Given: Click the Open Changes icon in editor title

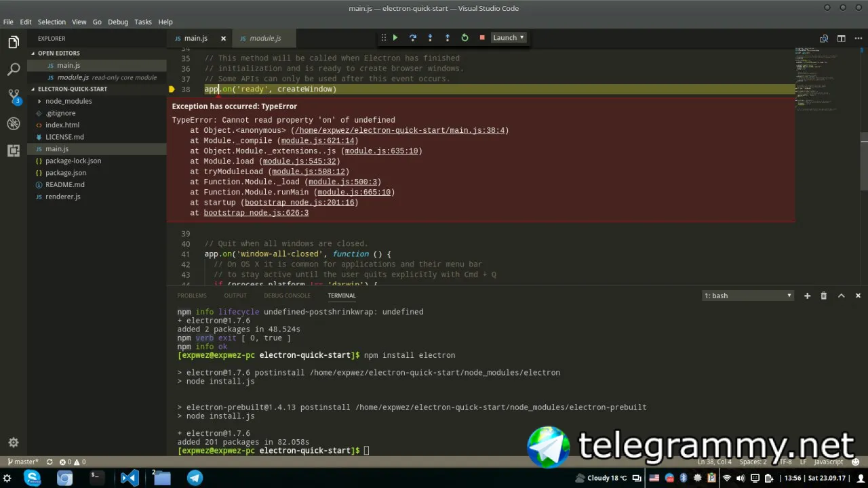Looking at the screenshot, I should click(824, 39).
